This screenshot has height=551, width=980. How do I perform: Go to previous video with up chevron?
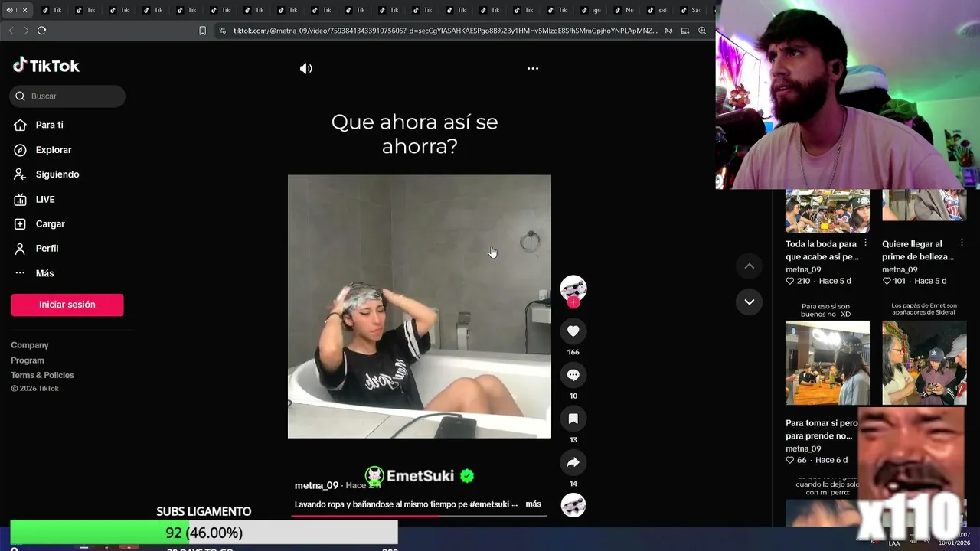coord(750,266)
